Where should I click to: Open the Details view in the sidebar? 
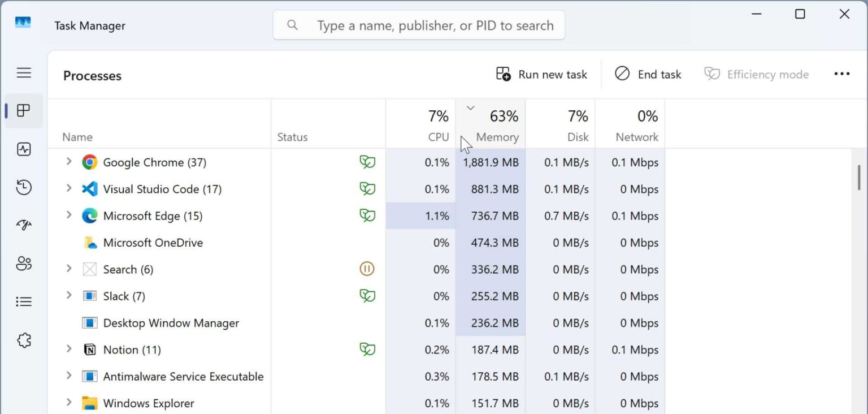pyautogui.click(x=23, y=301)
